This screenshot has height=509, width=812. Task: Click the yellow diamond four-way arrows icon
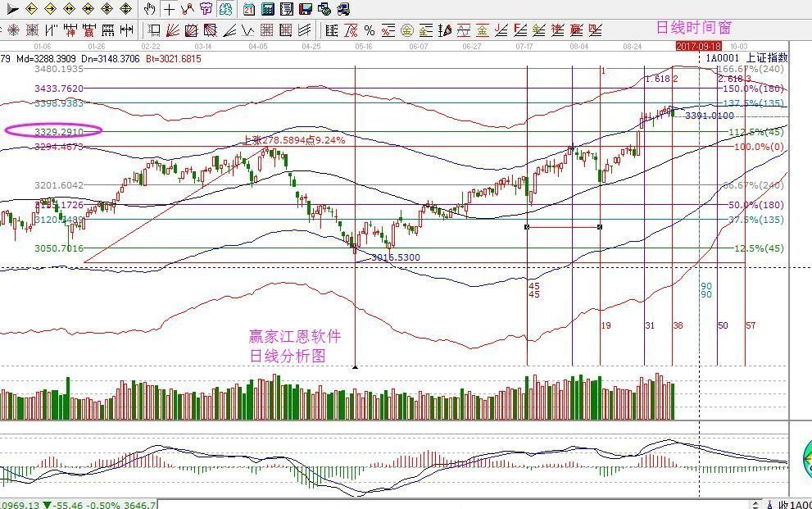[x=126, y=9]
